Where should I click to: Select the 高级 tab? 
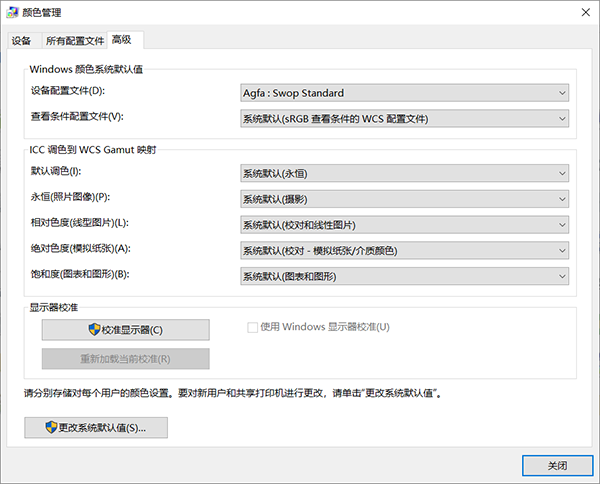[x=125, y=40]
